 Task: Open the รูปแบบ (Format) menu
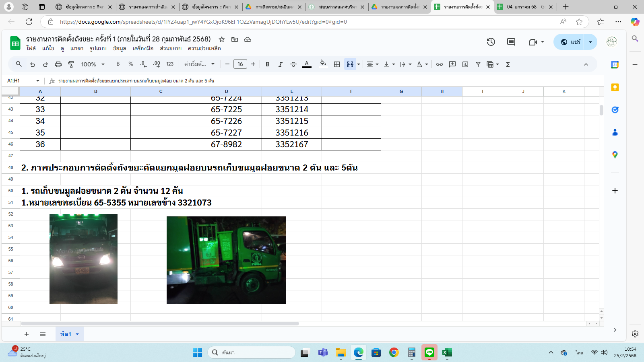point(98,48)
